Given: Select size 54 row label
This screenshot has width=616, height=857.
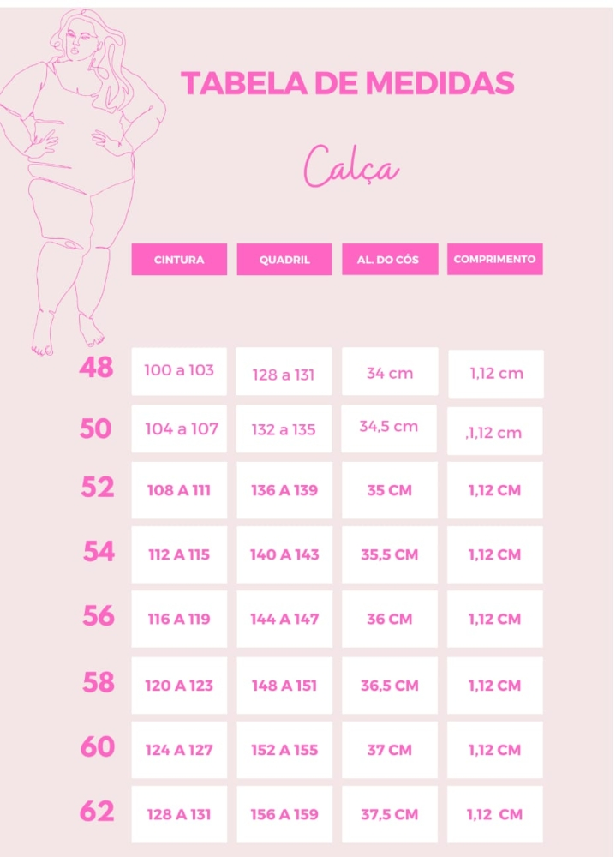Looking at the screenshot, I should point(99,552).
